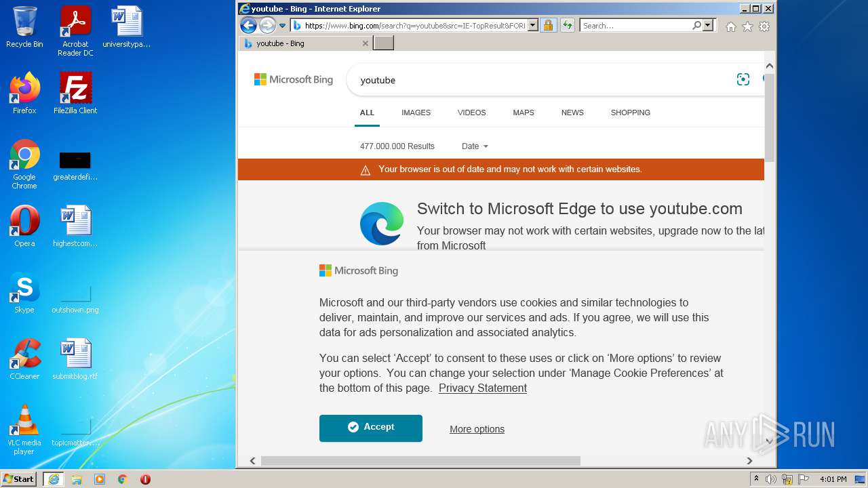Show hidden icons arrow in system tray
The width and height of the screenshot is (868, 488).
[756, 479]
